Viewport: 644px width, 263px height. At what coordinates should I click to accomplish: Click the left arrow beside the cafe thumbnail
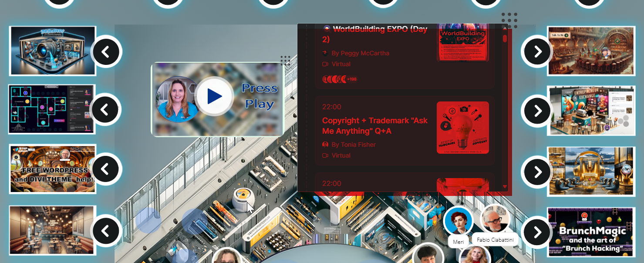pyautogui.click(x=105, y=230)
